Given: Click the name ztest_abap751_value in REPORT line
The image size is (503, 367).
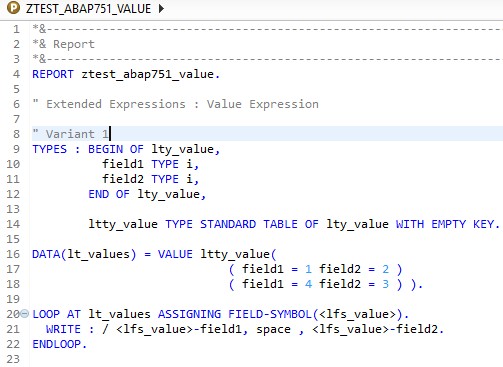Looking at the screenshot, I should 147,74.
